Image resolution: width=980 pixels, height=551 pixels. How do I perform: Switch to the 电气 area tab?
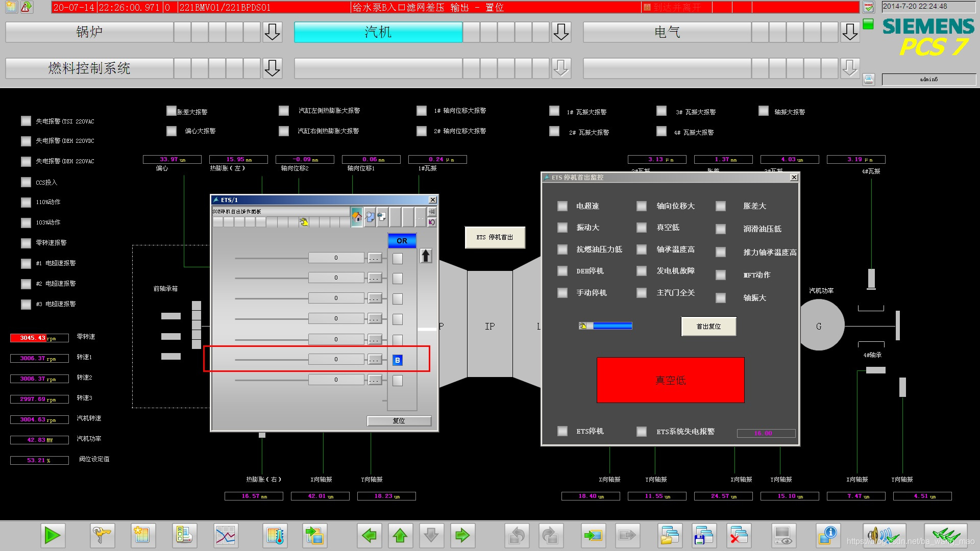tap(667, 32)
